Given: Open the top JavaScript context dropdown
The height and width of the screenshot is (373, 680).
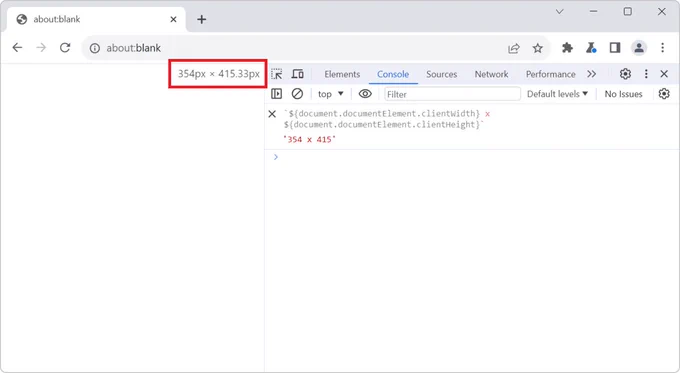Looking at the screenshot, I should [330, 94].
